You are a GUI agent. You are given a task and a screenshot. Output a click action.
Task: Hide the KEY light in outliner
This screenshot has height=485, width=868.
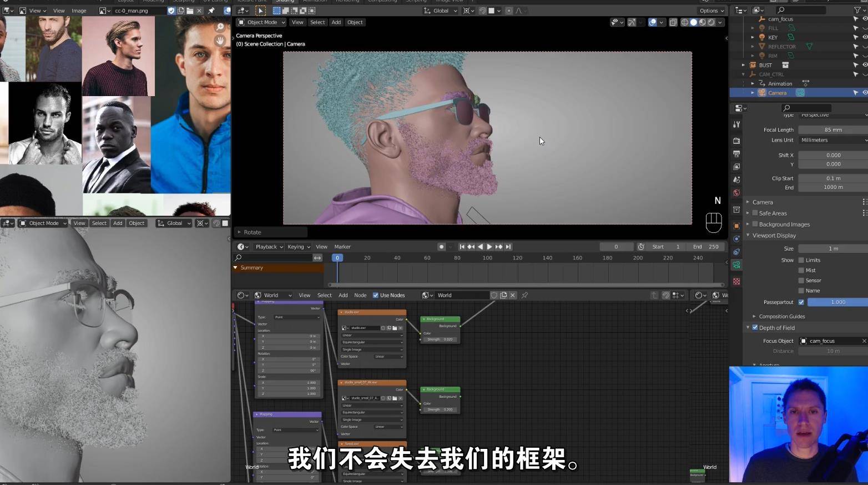[x=865, y=37]
